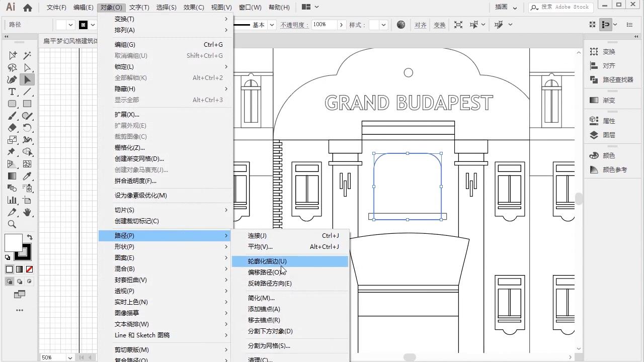This screenshot has width=644, height=362.
Task: Switch to Color fill mode
Action: (x=10, y=269)
